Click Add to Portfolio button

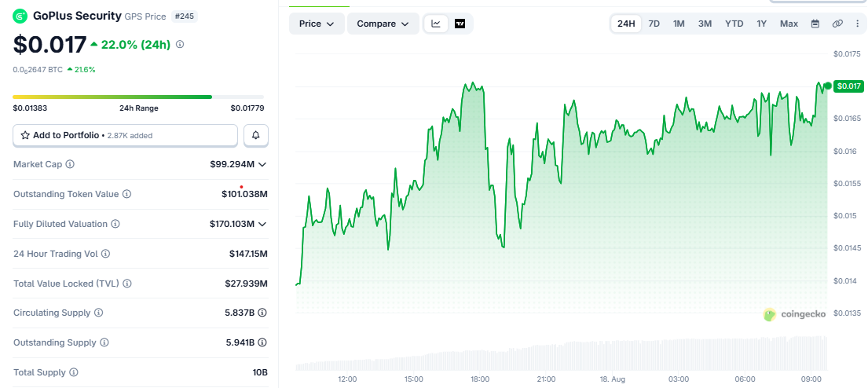(x=125, y=135)
